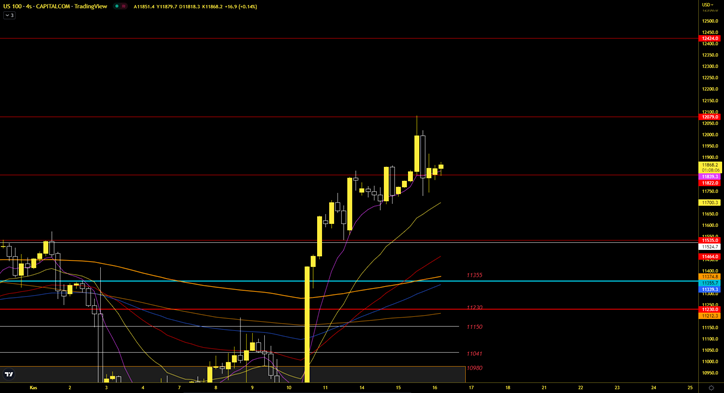Select the 11355 text label on chart
The image size is (724, 393).
474,275
